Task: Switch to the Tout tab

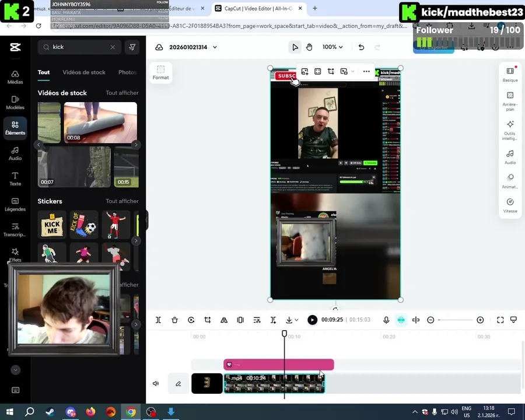Action: pos(44,72)
